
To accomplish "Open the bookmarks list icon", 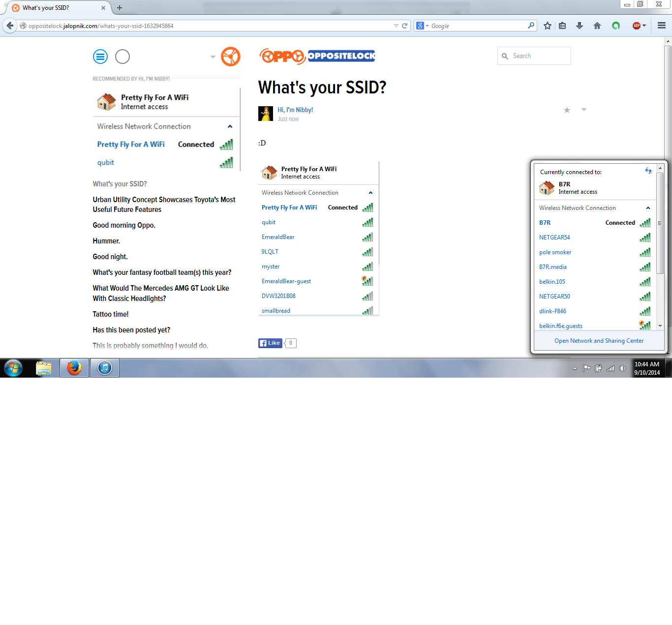I will [562, 26].
